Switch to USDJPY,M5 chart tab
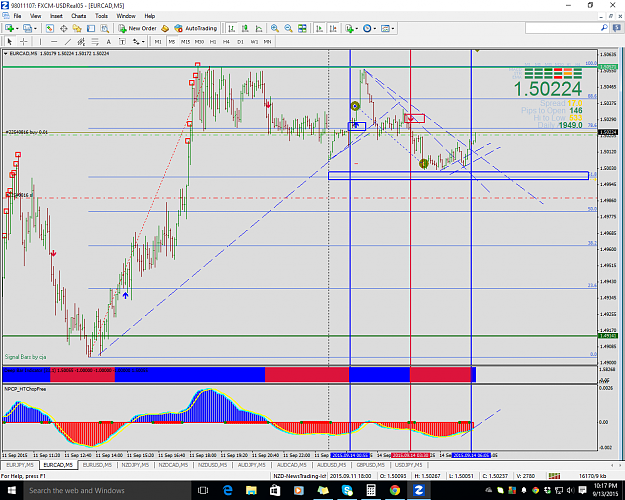This screenshot has width=625, height=500. tap(408, 465)
